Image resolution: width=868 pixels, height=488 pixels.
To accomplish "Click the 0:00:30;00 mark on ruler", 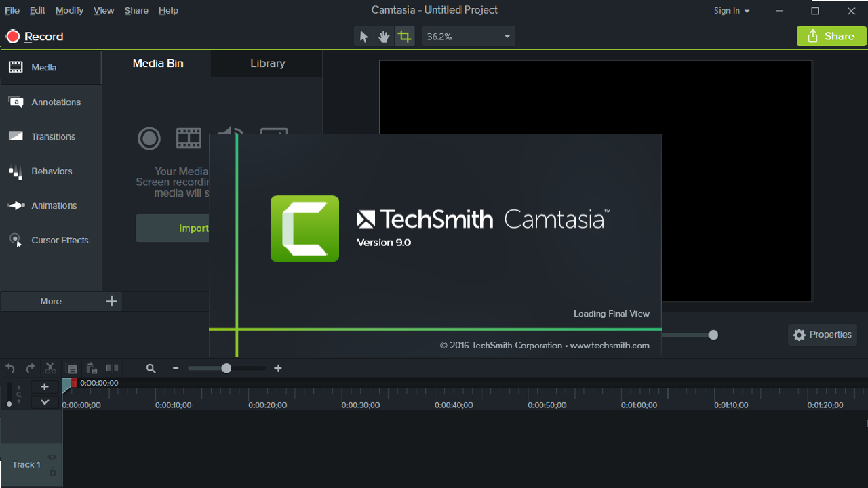I will [360, 405].
